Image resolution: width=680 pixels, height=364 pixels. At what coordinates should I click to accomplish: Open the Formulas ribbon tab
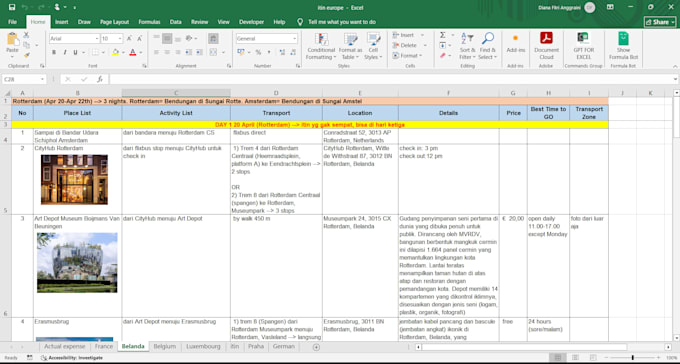click(149, 22)
